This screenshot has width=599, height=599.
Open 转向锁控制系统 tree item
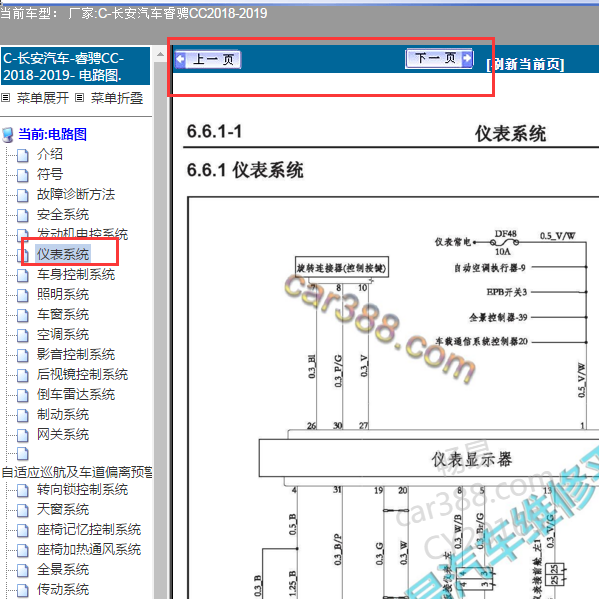pos(82,489)
